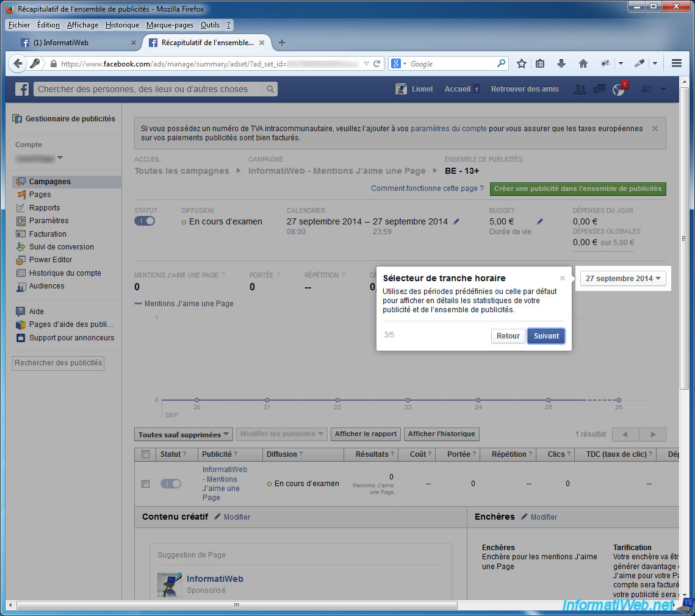Screen dimensions: 695x616
Task: Open the Modifier les publicités dropdown
Action: [281, 434]
